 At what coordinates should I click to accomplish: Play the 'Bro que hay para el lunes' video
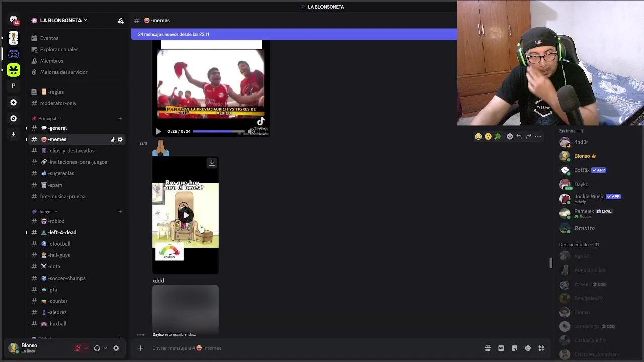(186, 215)
